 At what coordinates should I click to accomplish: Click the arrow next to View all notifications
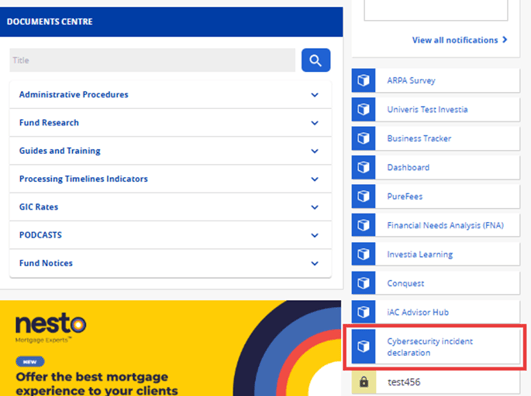click(505, 40)
